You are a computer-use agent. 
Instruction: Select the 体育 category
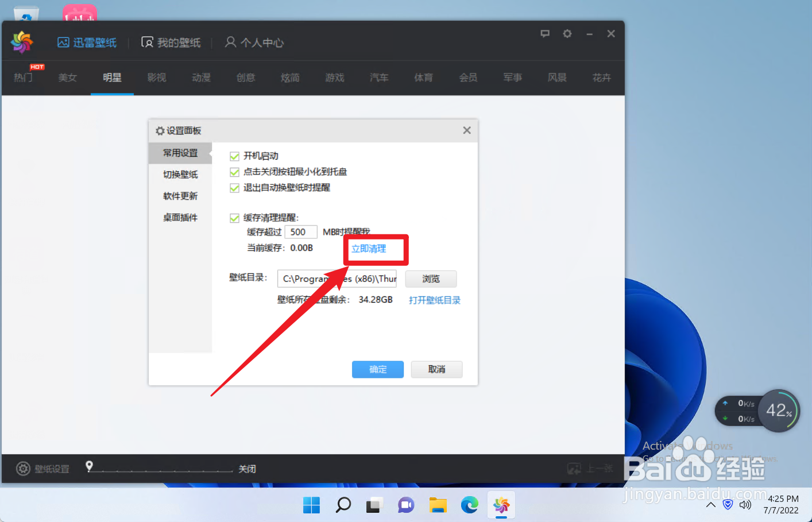[424, 78]
